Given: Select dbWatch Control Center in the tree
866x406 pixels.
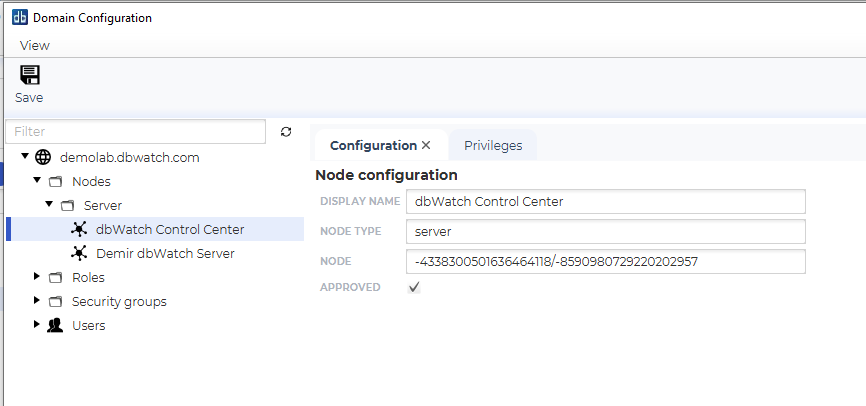Looking at the screenshot, I should click(x=170, y=229).
